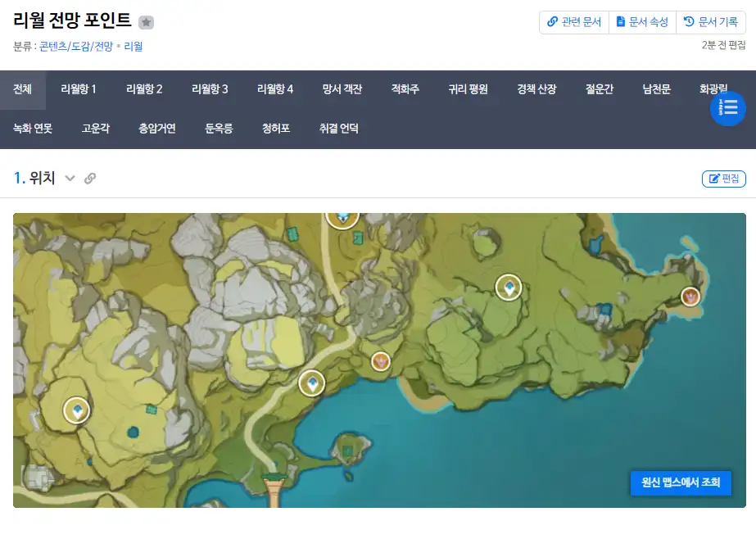Star the 리월 전망 포인트 document
Image resolution: width=756 pixels, height=548 pixels.
146,23
